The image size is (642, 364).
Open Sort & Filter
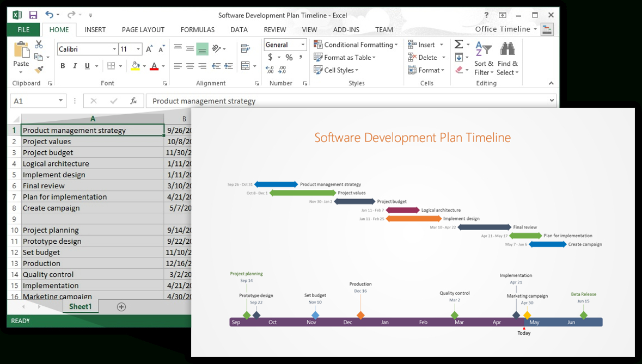tap(482, 57)
